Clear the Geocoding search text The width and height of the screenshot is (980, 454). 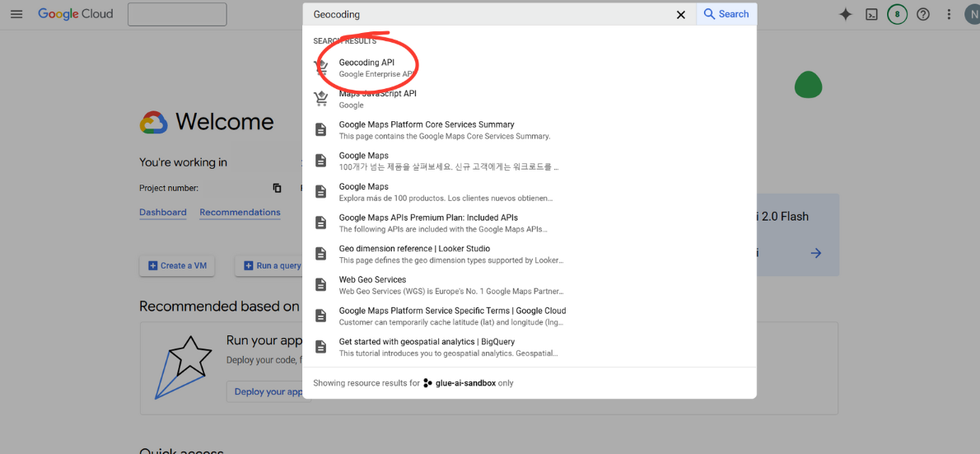[x=681, y=14]
